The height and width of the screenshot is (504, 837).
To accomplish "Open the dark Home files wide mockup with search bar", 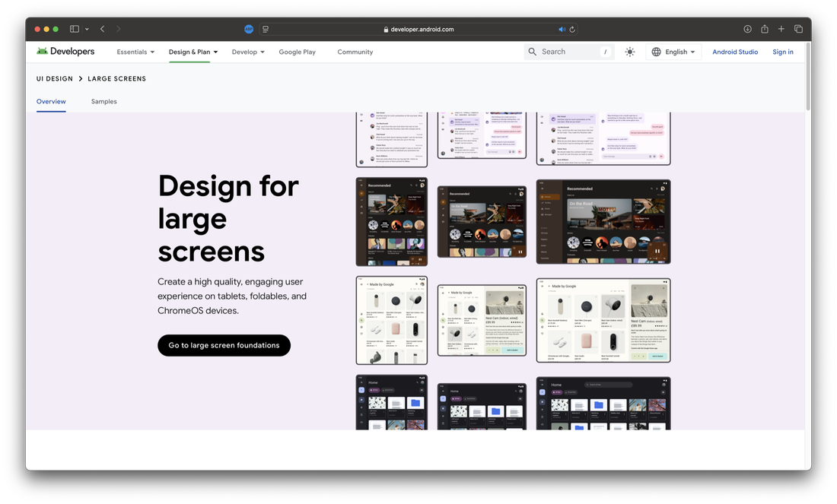I will tap(603, 403).
